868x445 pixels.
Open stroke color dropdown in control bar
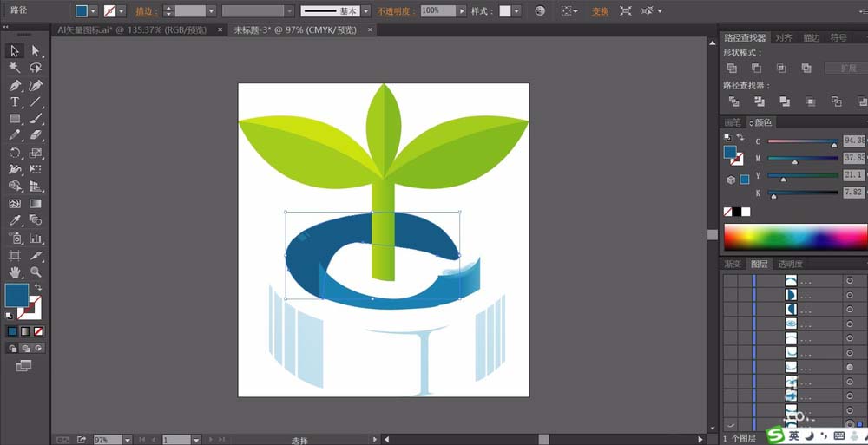tap(122, 11)
